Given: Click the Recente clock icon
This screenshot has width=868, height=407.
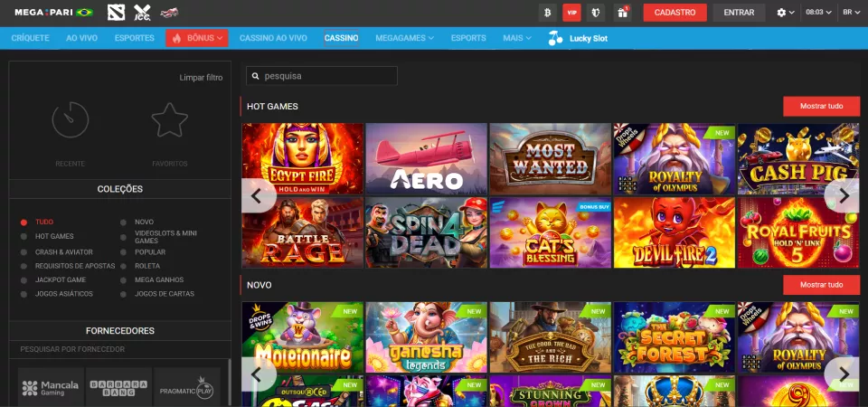Looking at the screenshot, I should coord(70,119).
